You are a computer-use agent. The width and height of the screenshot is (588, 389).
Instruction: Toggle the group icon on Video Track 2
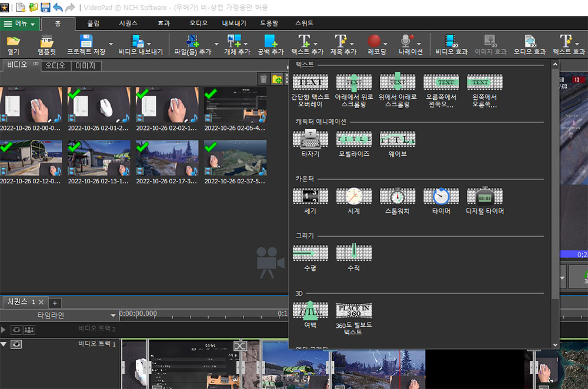[29, 330]
